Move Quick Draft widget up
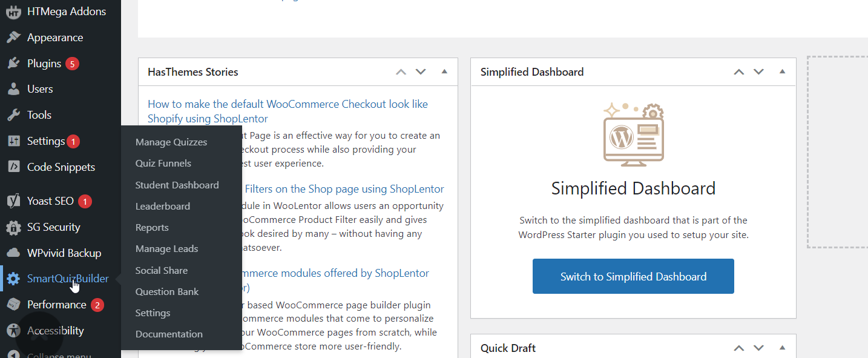Image resolution: width=868 pixels, height=358 pixels. [x=738, y=348]
